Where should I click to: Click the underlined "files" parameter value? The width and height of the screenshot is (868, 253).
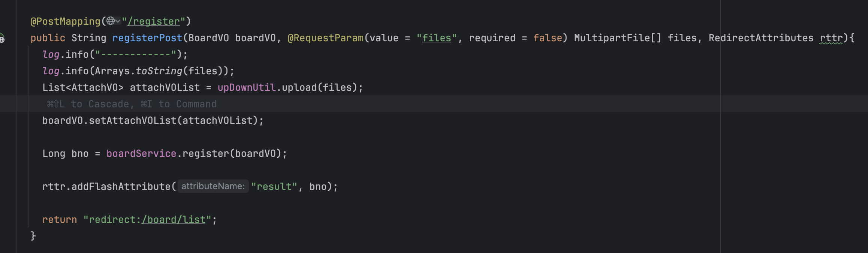[437, 38]
